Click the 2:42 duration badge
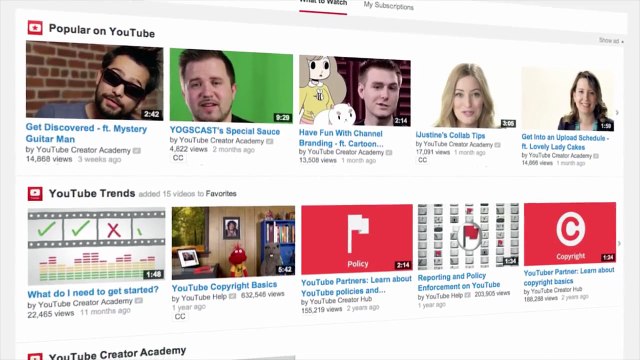The height and width of the screenshot is (360, 640). click(151, 114)
